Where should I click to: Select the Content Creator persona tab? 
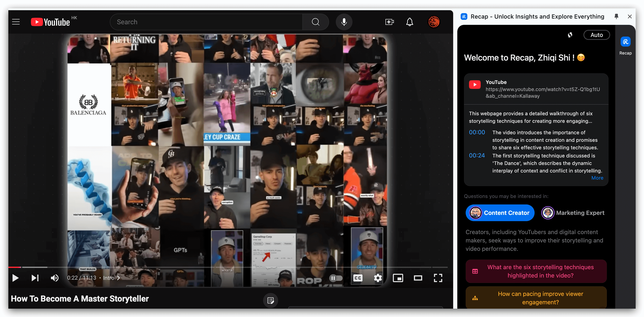tap(500, 213)
